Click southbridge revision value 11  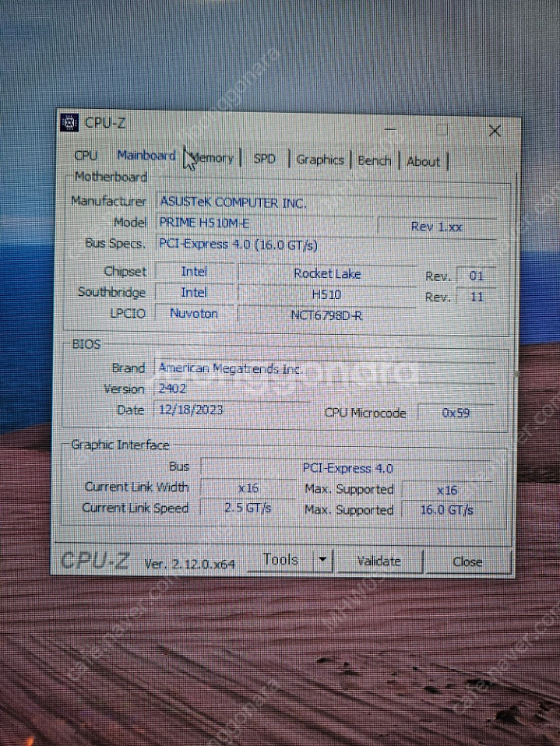(x=476, y=297)
